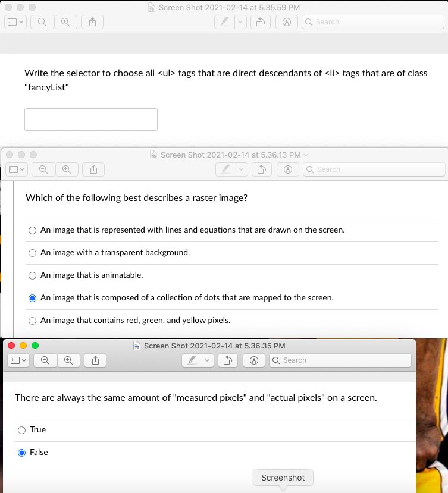The width and height of the screenshot is (448, 493).
Task: Click the document icon in the 5.35.59 PM title
Action: 152,7
